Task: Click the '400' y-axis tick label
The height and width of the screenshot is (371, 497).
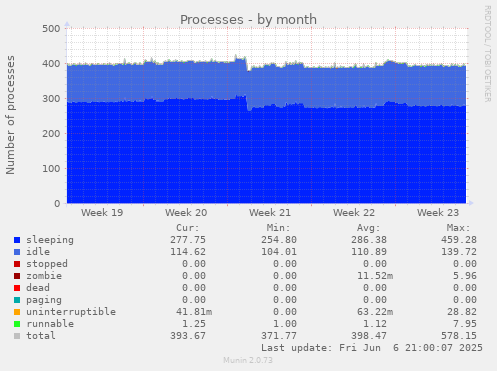Action: pyautogui.click(x=51, y=64)
